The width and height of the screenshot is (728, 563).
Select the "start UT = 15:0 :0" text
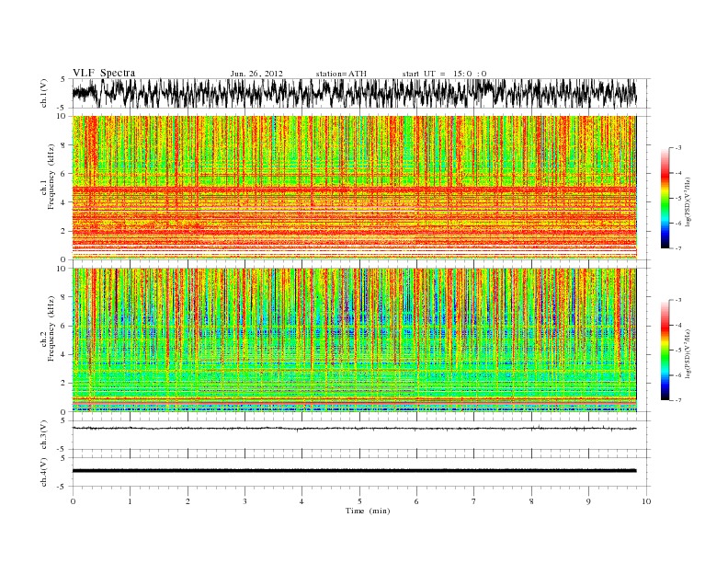(x=444, y=74)
